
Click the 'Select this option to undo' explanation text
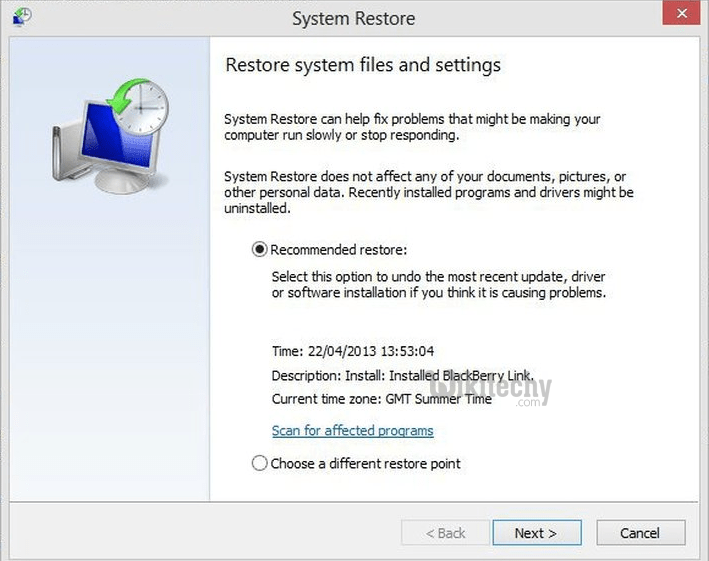[439, 284]
